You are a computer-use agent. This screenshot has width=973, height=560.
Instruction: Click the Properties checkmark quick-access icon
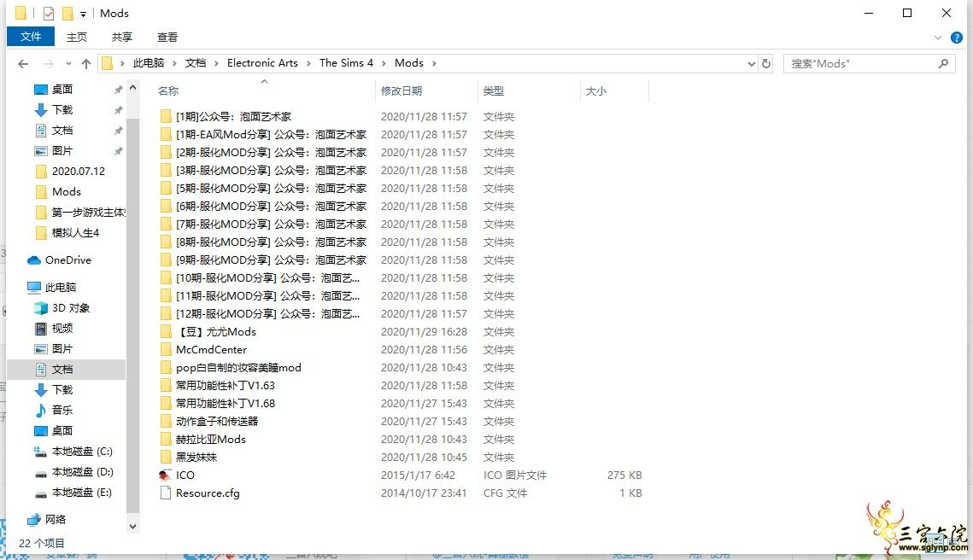[x=49, y=13]
